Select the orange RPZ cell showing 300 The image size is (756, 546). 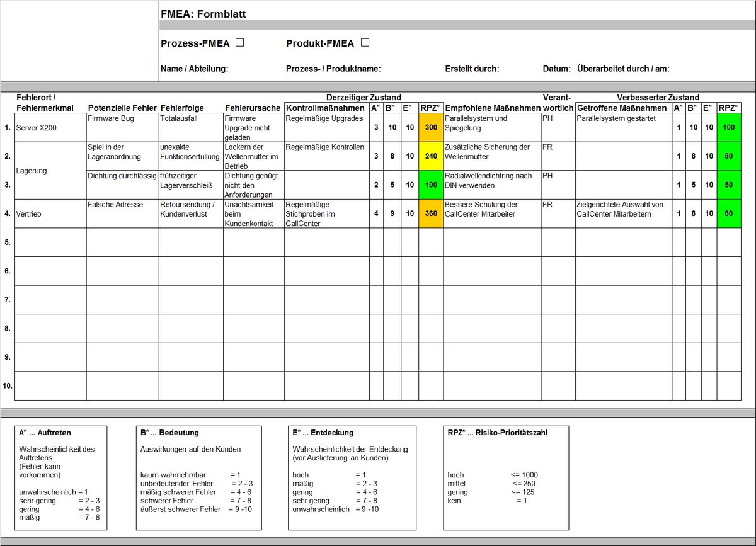(431, 128)
